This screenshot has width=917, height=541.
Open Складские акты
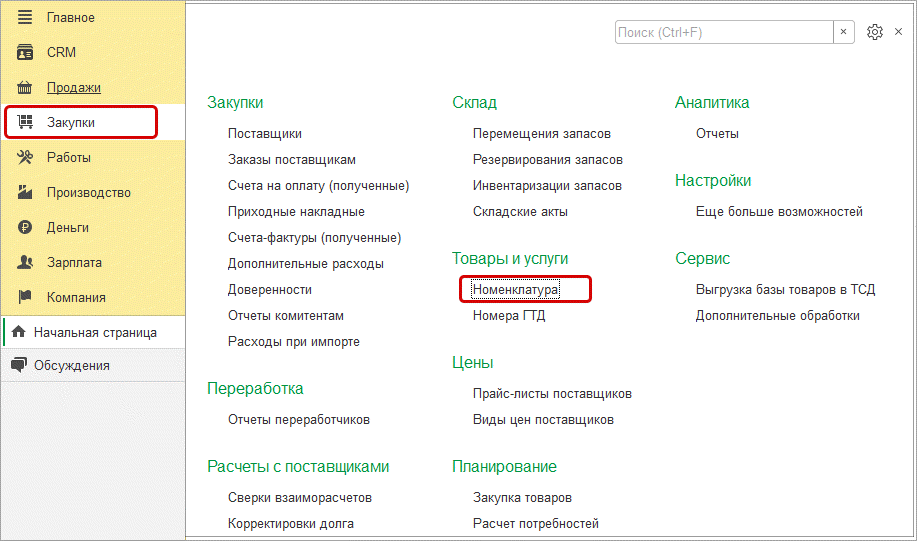coord(520,212)
